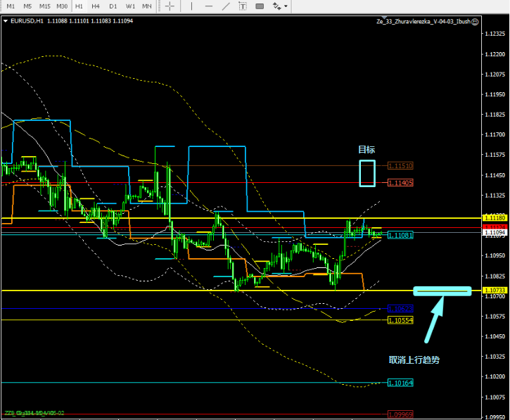
Task: Switch to the M15 timeframe
Action: coord(44,6)
